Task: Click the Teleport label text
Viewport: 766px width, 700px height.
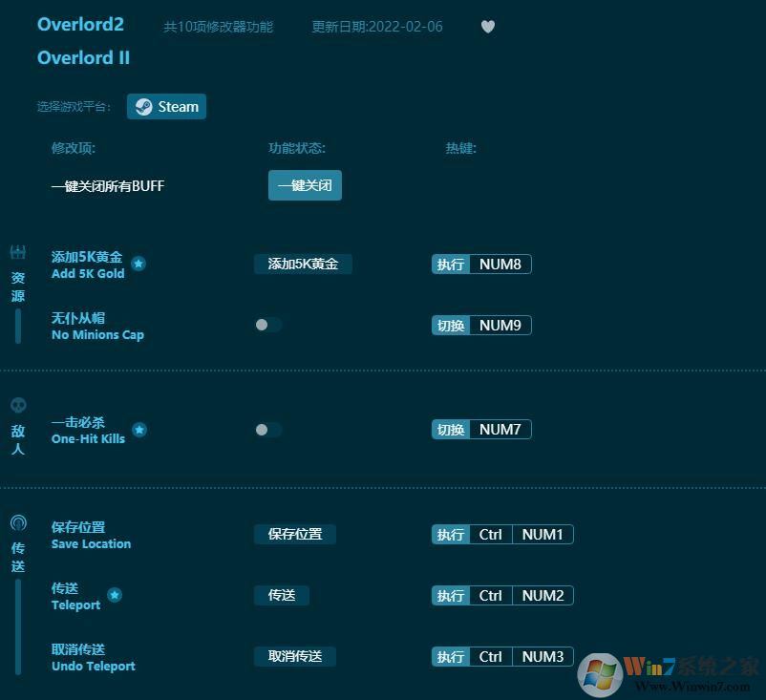Action: [x=75, y=605]
